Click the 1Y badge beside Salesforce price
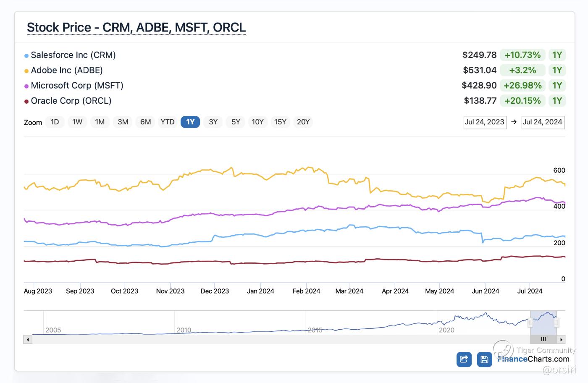588x383 pixels. click(x=557, y=55)
